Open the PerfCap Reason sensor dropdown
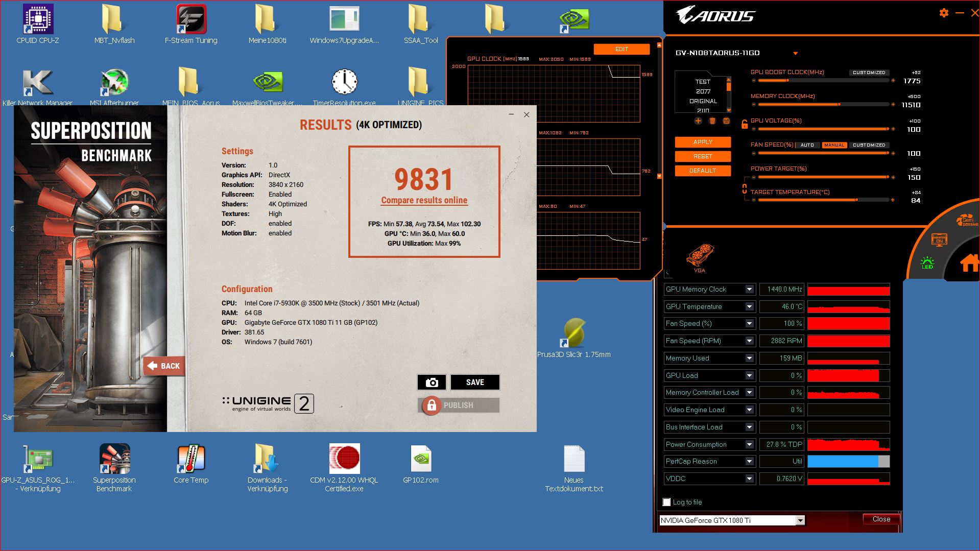 coord(749,462)
